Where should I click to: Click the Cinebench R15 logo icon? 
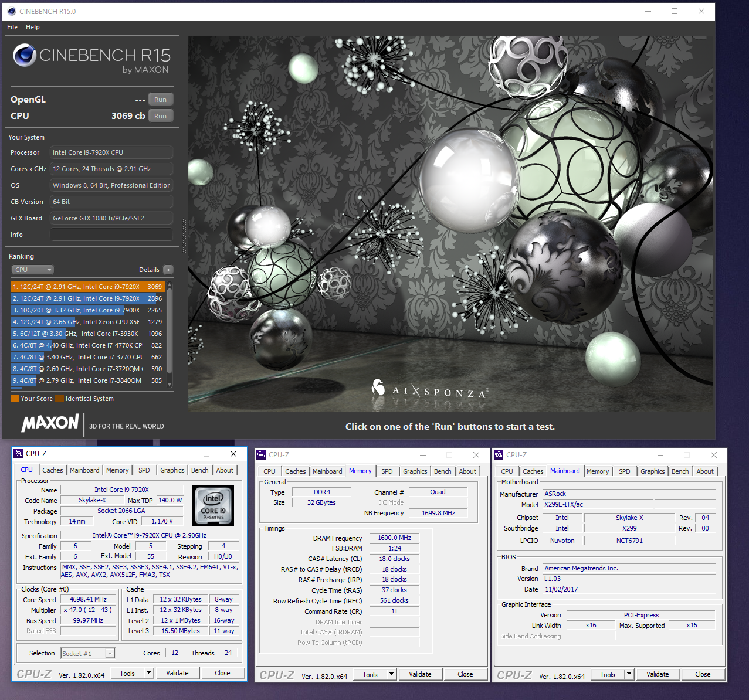(x=25, y=55)
